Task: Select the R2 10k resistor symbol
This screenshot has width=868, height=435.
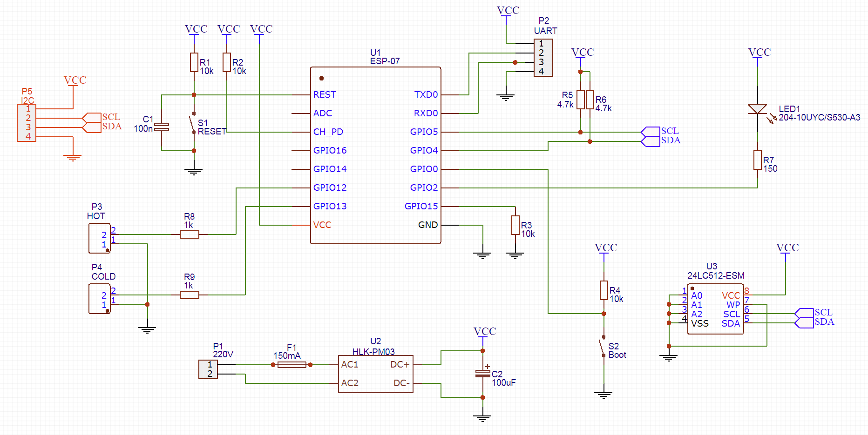Action: (x=227, y=62)
